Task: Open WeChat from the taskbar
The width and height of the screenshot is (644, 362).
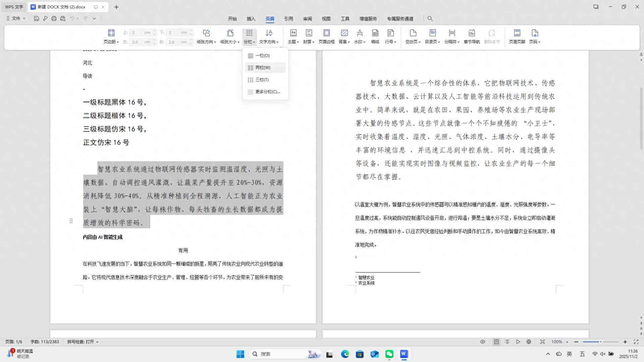Action: pos(389,354)
